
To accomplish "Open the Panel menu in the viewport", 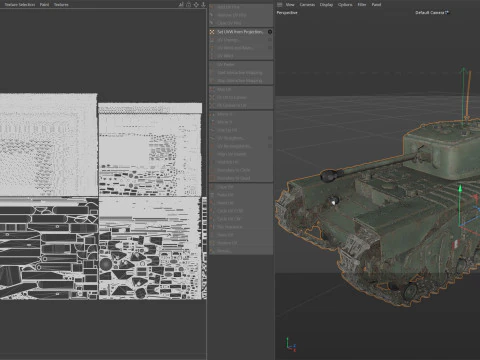I will point(376,5).
